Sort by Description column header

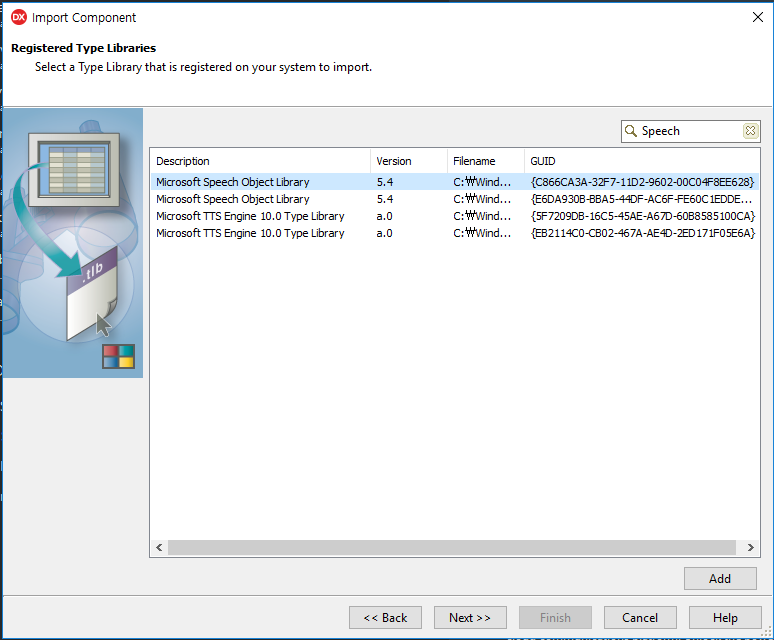pos(260,161)
